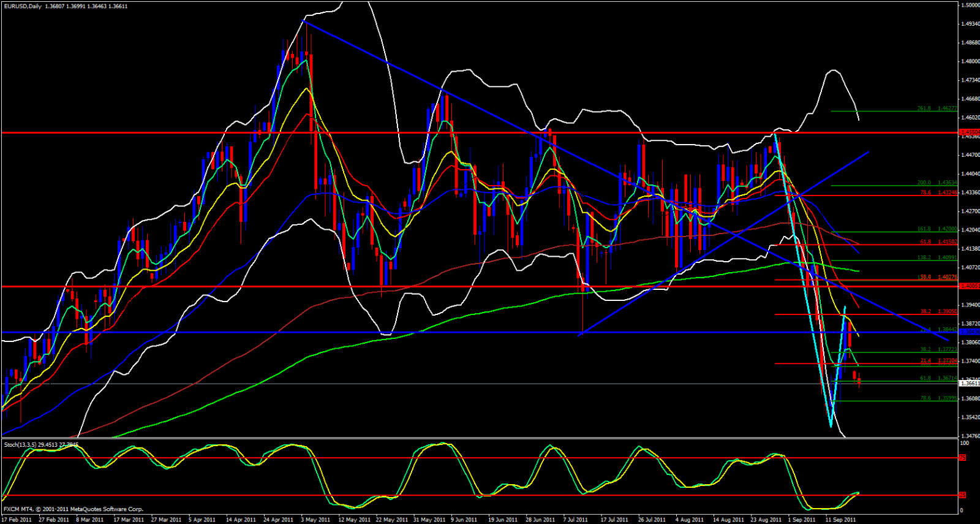Viewport: 980px width, 524px height.
Task: Click the stochastic 25 level tag
Action: coord(963,495)
